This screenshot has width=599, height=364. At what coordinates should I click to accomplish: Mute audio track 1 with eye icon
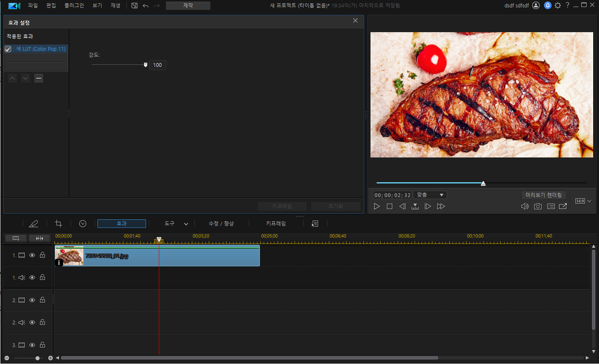tap(32, 278)
